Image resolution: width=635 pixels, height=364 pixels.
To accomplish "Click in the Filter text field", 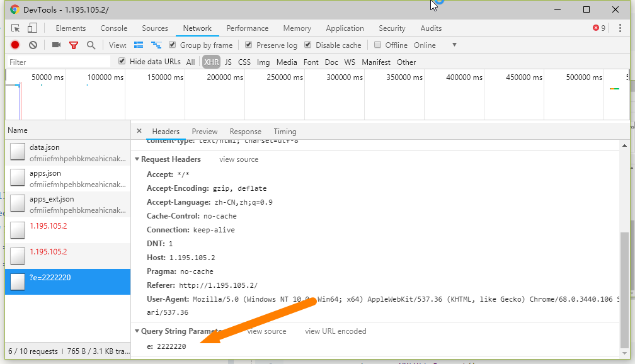I will [59, 62].
